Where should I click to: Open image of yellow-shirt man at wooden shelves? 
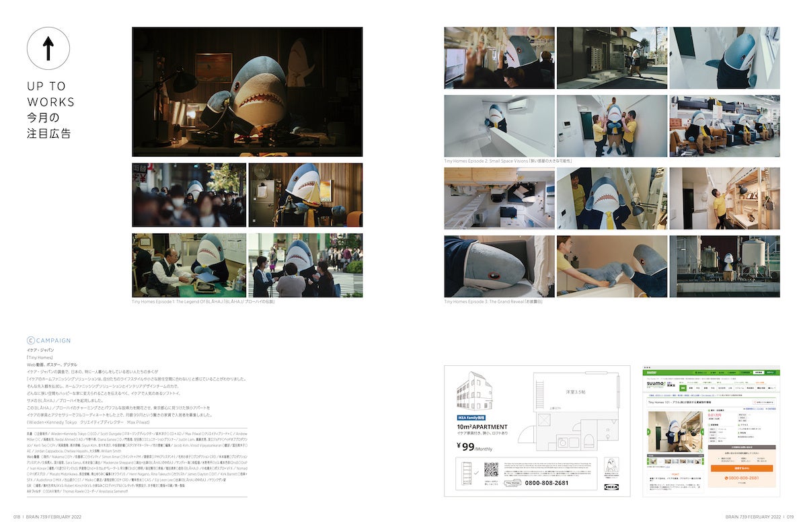(725, 198)
